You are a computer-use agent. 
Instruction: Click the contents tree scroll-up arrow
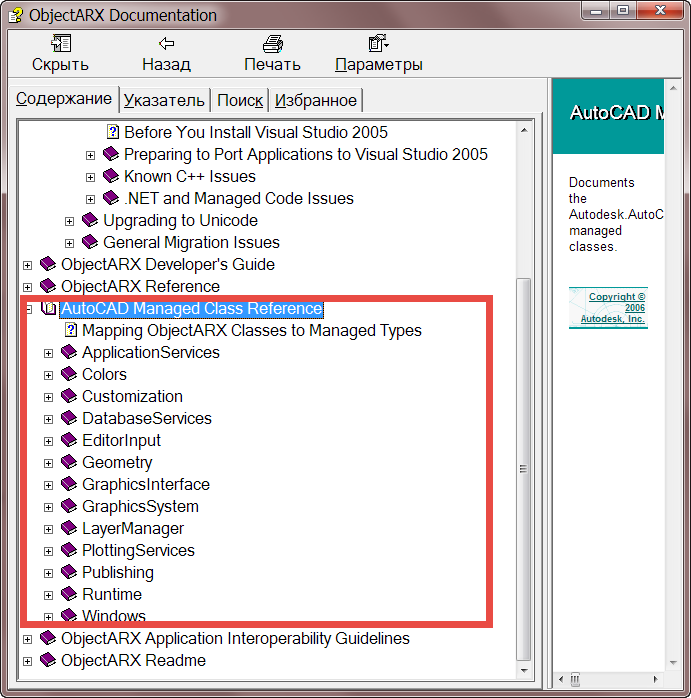tap(524, 130)
